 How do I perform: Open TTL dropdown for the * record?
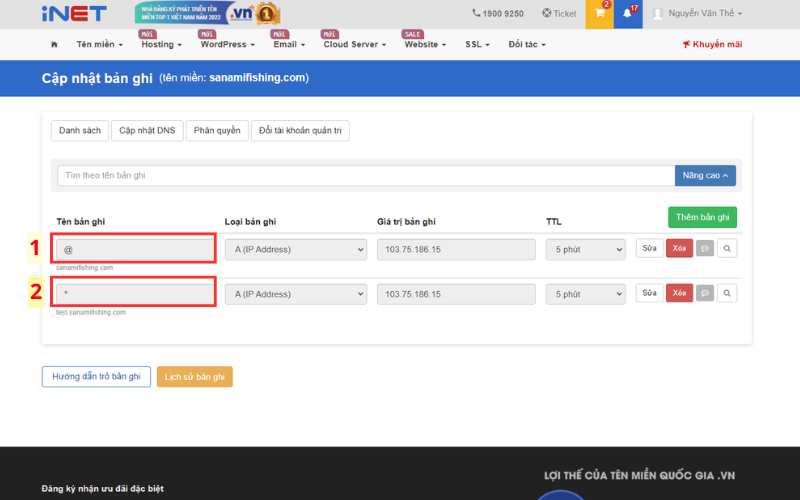point(586,294)
